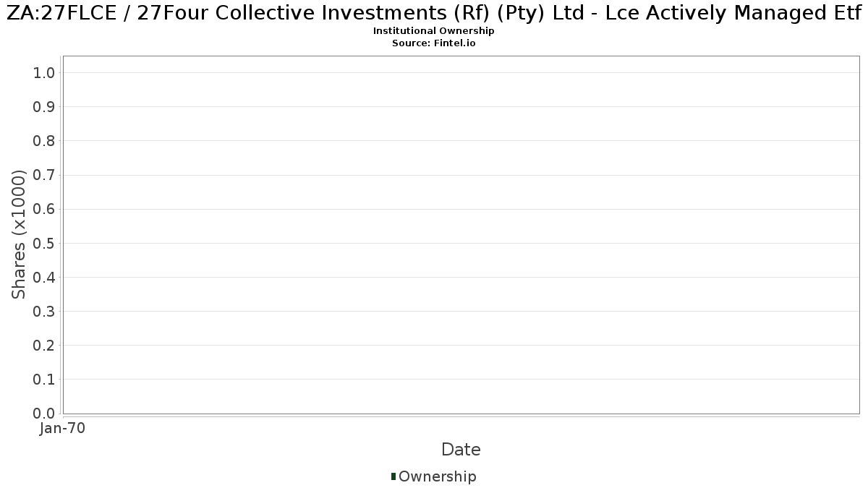Screen dimensions: 868x488
Task: Click the 0.7 y-axis tick label
Action: click(x=44, y=175)
